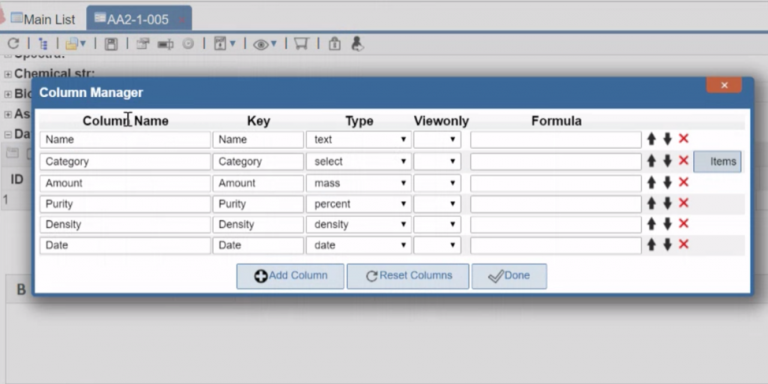Move the Purity column up

[x=651, y=203]
